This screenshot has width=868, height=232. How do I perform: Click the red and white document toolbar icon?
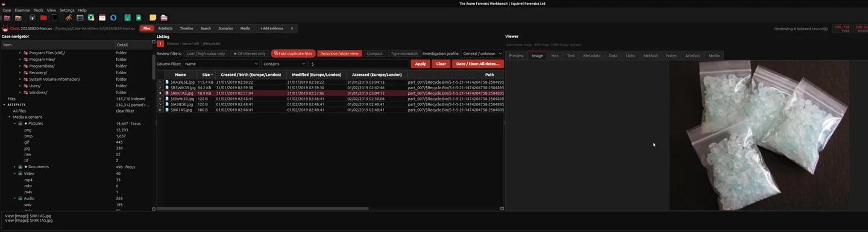[164, 17]
